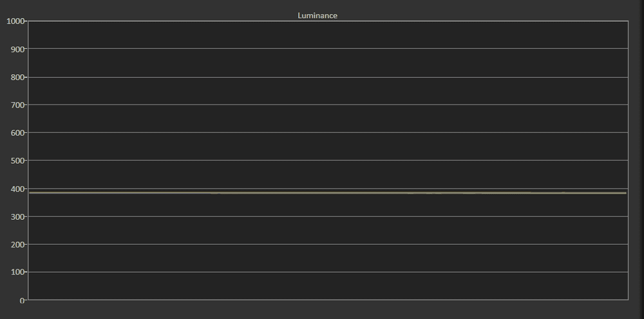Screen dimensions: 644x319
Task: Pick the 400 label on the axis
Action: tap(17, 189)
